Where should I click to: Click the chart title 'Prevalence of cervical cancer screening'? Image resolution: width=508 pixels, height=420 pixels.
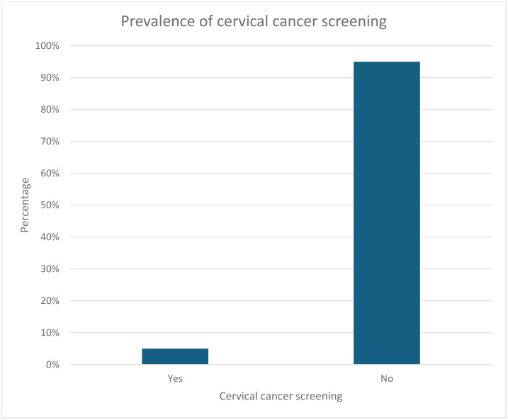coord(254,22)
